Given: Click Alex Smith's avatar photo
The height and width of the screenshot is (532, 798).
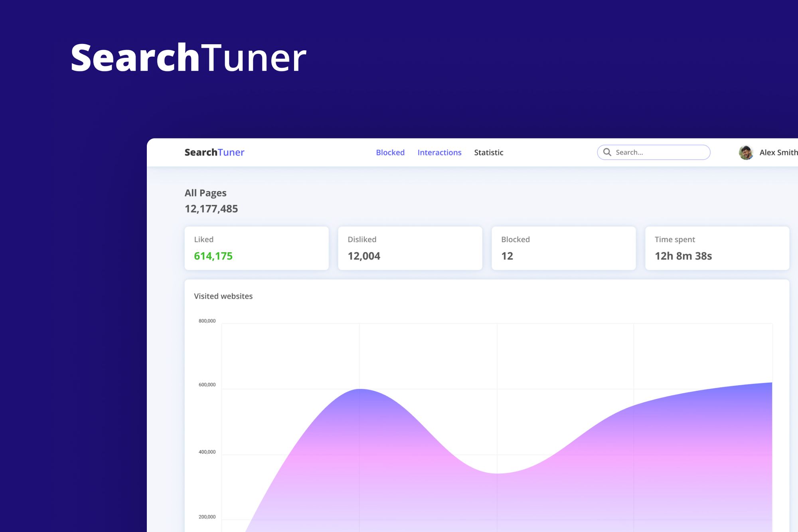Looking at the screenshot, I should tap(745, 152).
